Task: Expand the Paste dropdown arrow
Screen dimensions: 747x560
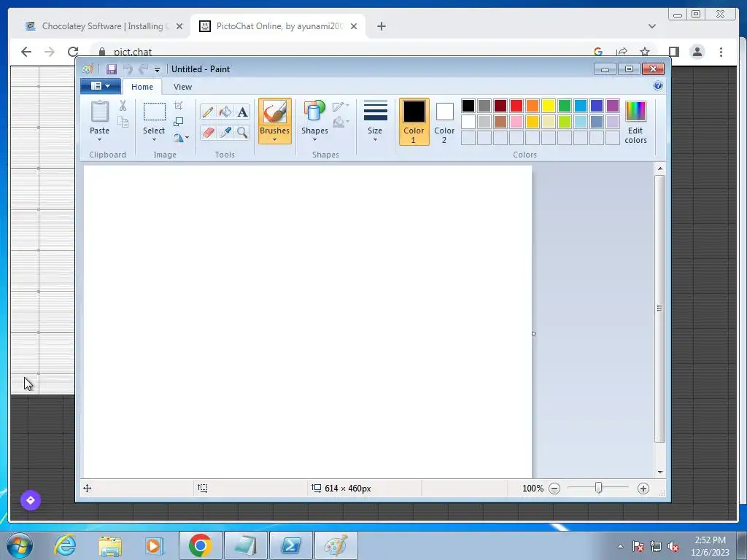Action: pos(99,139)
